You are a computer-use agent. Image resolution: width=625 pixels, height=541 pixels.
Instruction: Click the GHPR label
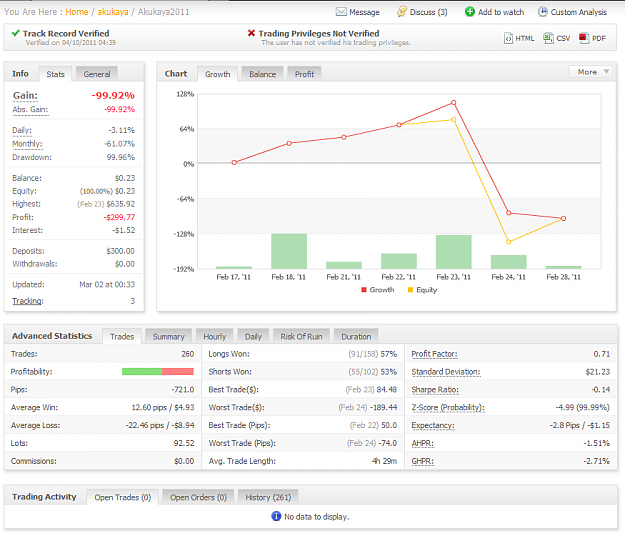coord(423,461)
